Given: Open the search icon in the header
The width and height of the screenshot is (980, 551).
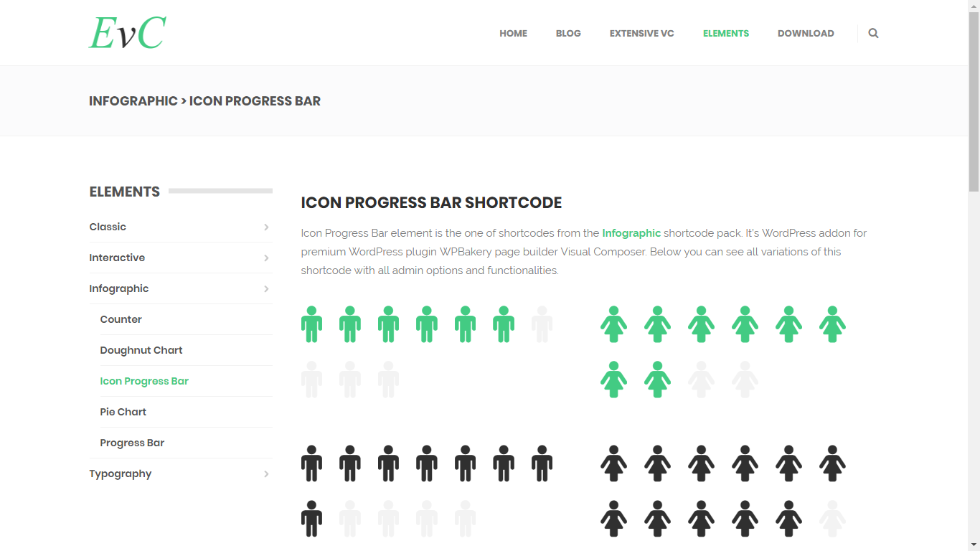Looking at the screenshot, I should 873,33.
